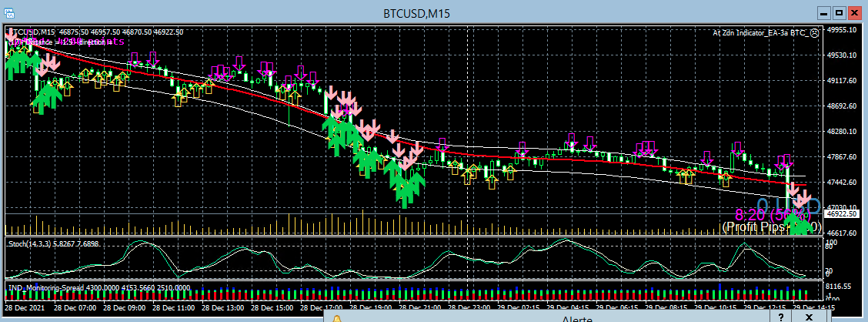Screen dimensions: 868x322
Task: Click the 49955.10 price axis label
Action: click(x=841, y=29)
